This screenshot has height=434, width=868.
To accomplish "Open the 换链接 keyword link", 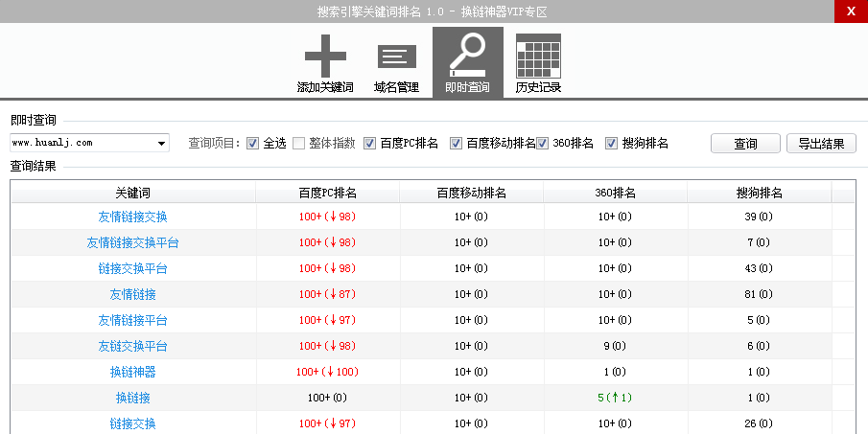I will [133, 398].
